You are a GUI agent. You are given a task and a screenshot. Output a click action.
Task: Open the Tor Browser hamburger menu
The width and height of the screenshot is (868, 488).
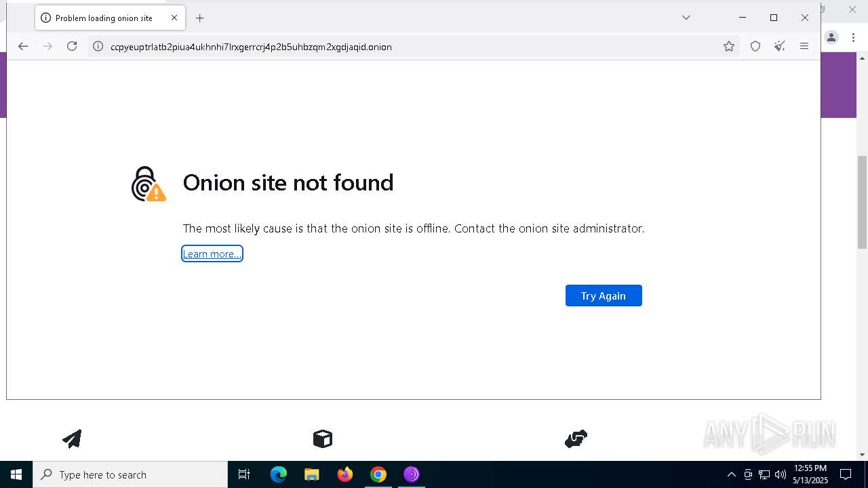tap(804, 46)
